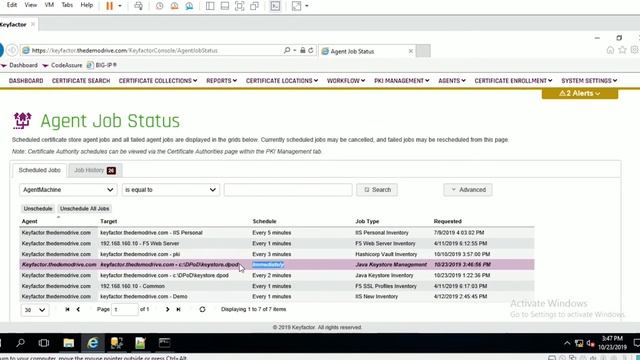The width and height of the screenshot is (640, 360).
Task: Enter VMware full screen mode
Action: (240, 6)
